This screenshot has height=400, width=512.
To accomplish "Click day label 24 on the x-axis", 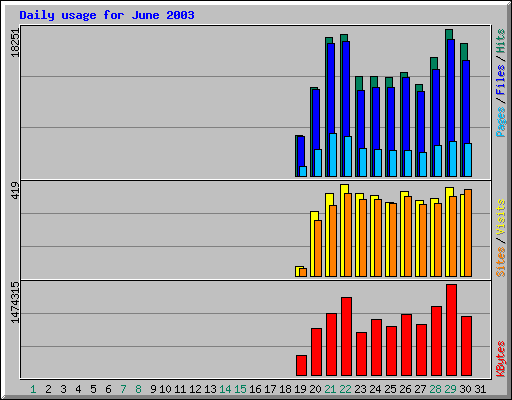I will tap(375, 389).
